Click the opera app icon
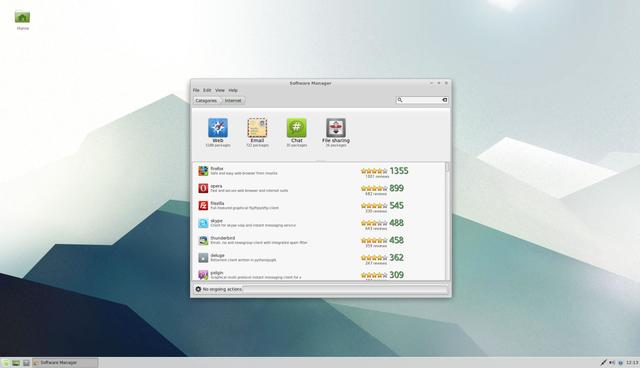 point(203,188)
